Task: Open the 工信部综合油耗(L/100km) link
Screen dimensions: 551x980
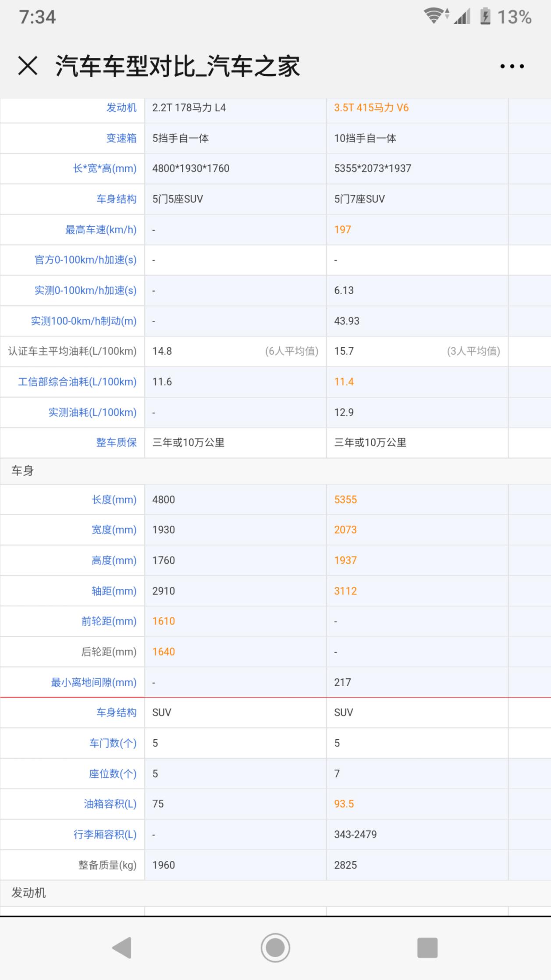Action: [x=77, y=382]
